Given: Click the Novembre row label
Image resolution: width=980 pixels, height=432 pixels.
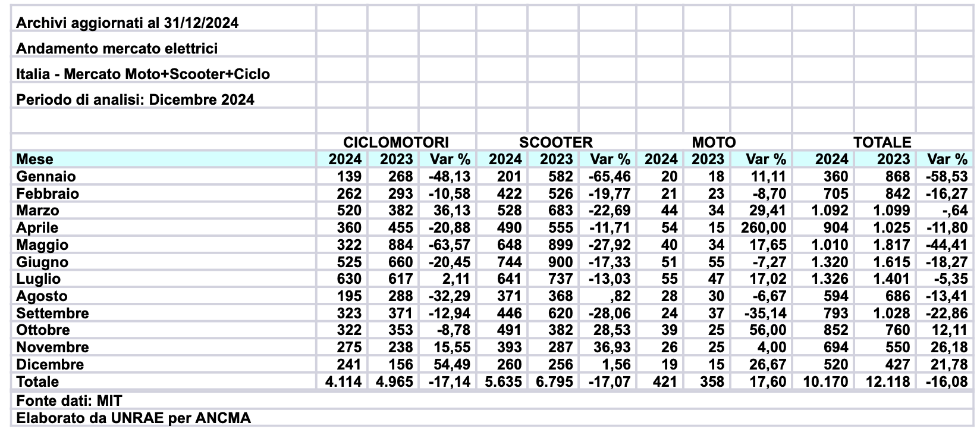Looking at the screenshot, I should tap(52, 348).
